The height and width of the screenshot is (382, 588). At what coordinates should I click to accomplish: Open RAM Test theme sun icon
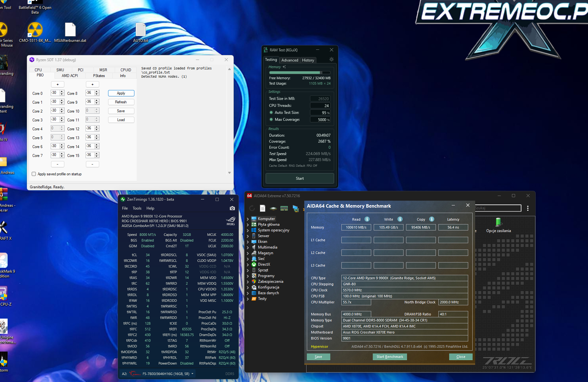click(331, 60)
